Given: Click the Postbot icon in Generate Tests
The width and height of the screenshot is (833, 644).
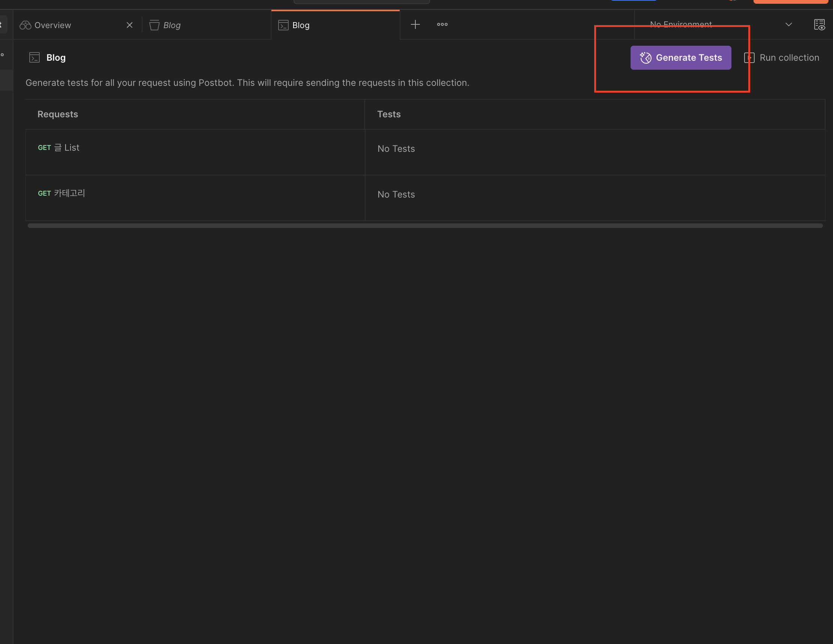Looking at the screenshot, I should (645, 58).
